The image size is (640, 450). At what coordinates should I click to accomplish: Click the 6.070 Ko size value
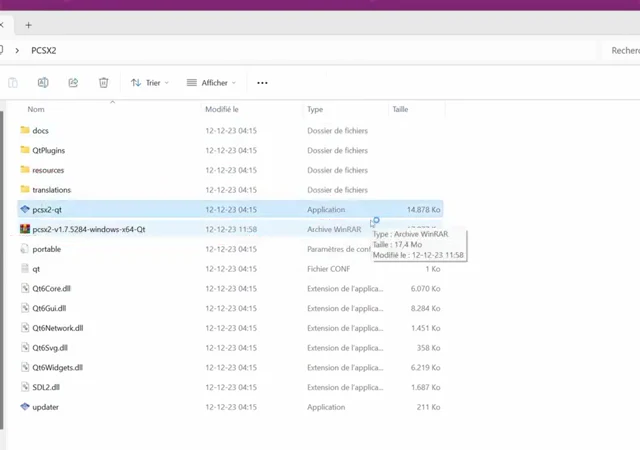(425, 288)
